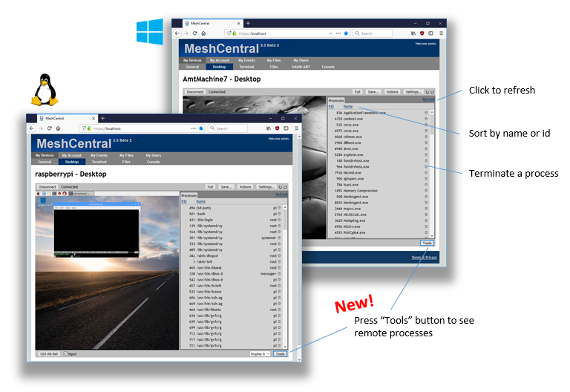Open My Devices in the raspberrypi window
The height and width of the screenshot is (392, 570).
coord(45,155)
